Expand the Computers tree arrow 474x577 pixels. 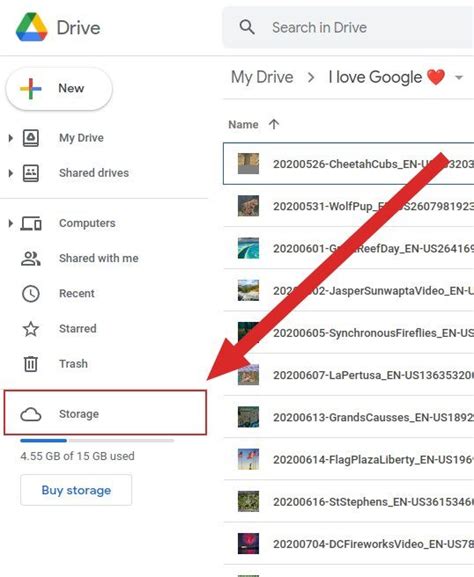point(11,223)
